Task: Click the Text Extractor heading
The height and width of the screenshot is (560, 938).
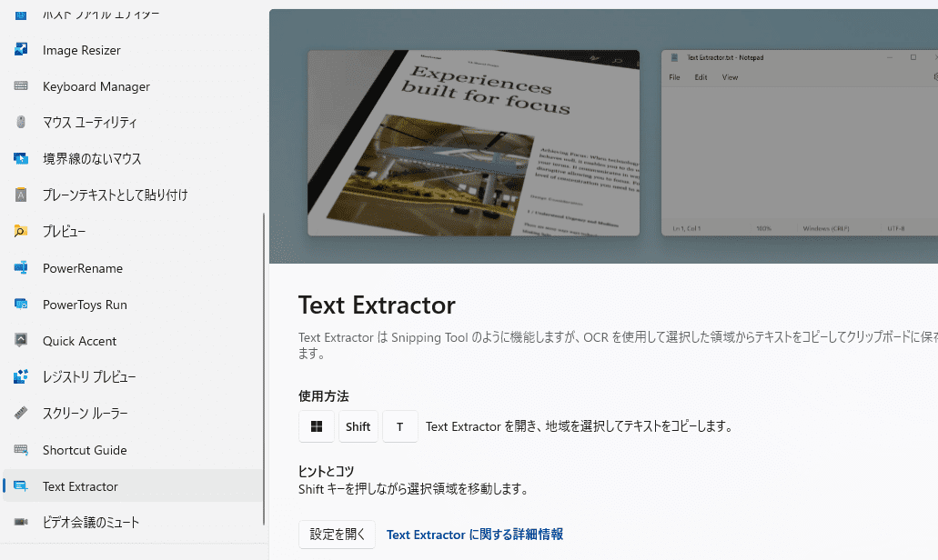Action: point(377,305)
